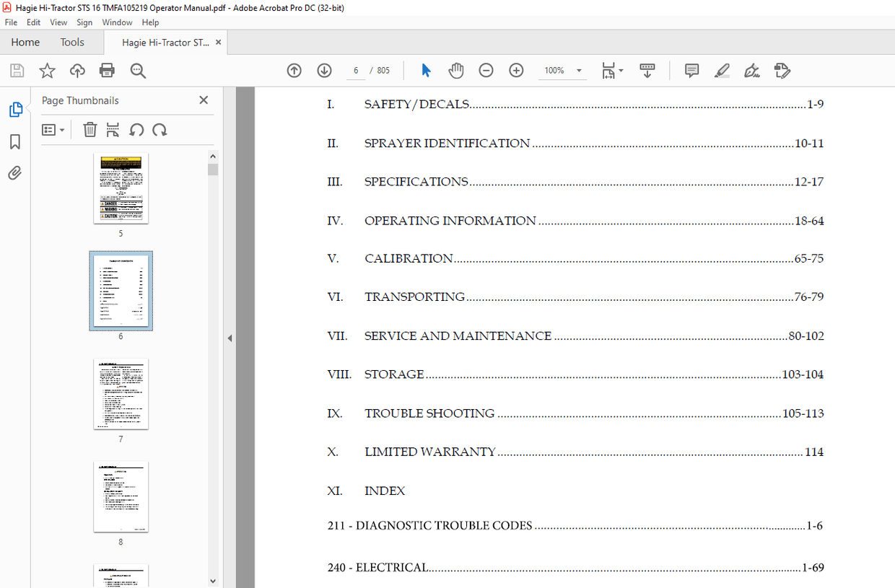This screenshot has height=588, width=895.
Task: Open the fit page options dropdown
Action: [613, 71]
